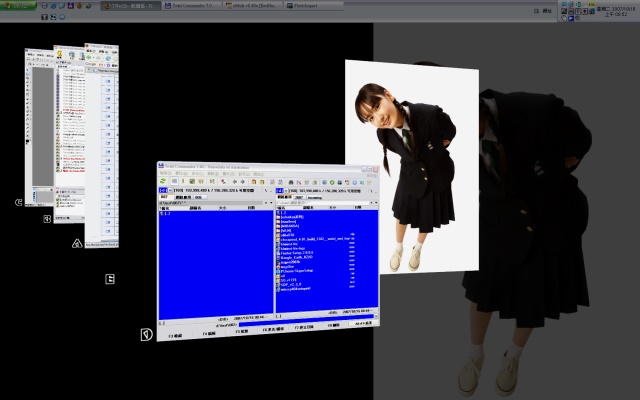Click the F4 edit button
The width and height of the screenshot is (640, 400).
click(x=209, y=333)
